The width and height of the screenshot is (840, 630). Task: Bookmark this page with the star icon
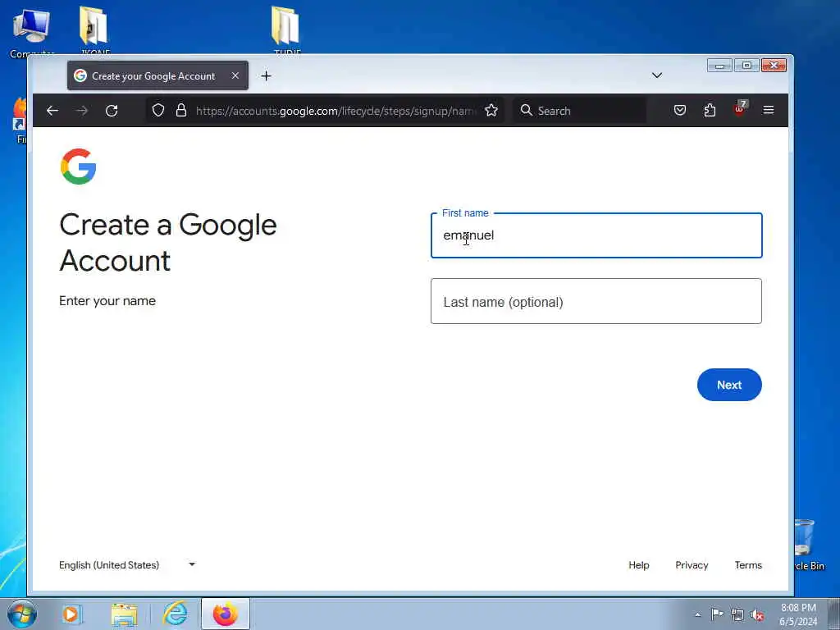pos(491,111)
